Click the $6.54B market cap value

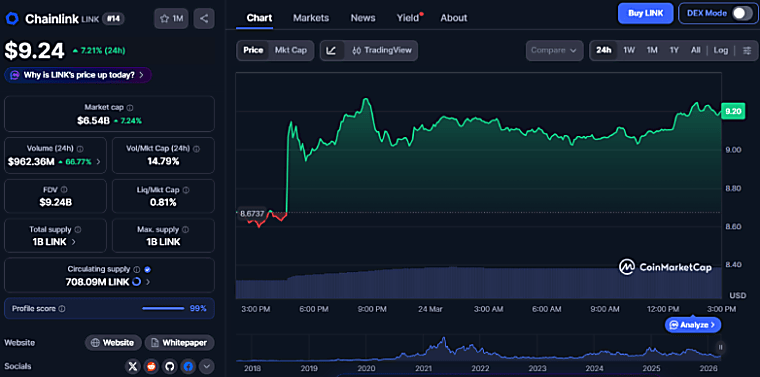click(94, 121)
